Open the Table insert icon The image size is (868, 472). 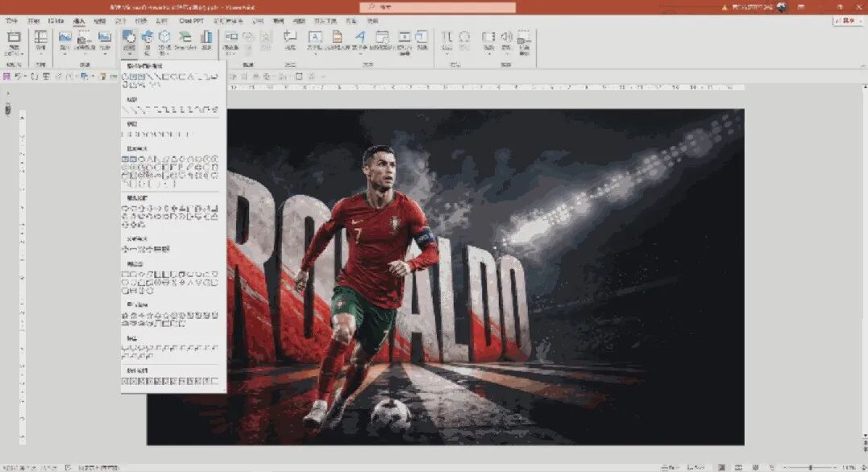41,38
